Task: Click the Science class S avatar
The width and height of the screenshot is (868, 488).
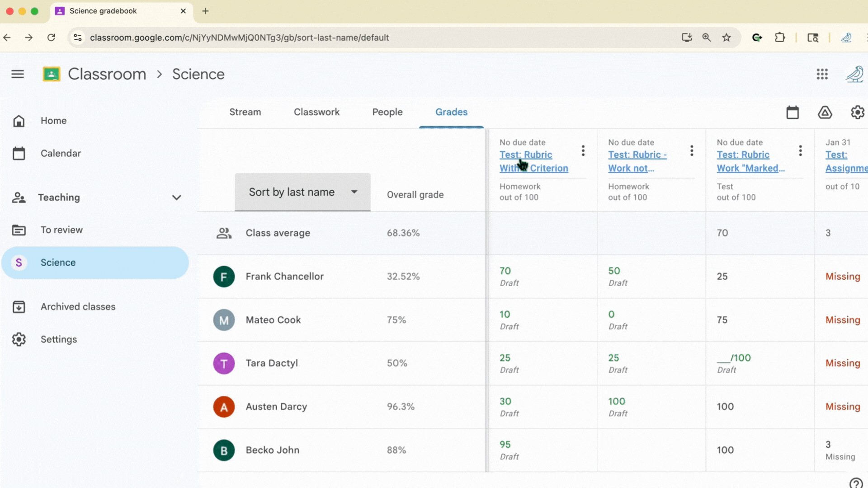Action: (x=19, y=263)
